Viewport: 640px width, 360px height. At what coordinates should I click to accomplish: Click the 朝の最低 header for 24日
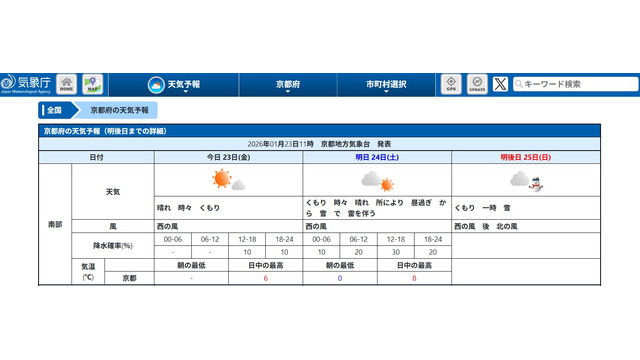[x=340, y=265]
